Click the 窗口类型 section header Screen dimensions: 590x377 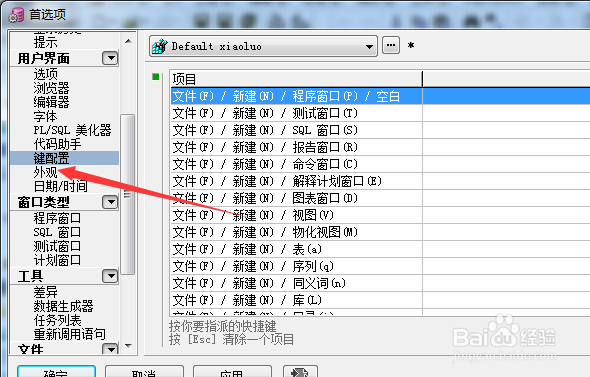(43, 202)
